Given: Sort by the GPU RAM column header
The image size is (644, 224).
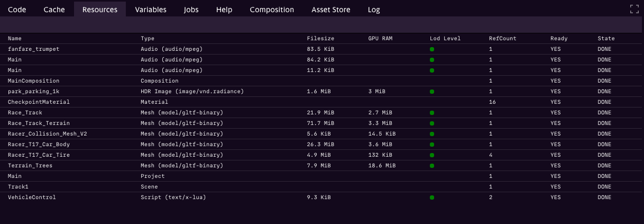Looking at the screenshot, I should click(x=380, y=39).
